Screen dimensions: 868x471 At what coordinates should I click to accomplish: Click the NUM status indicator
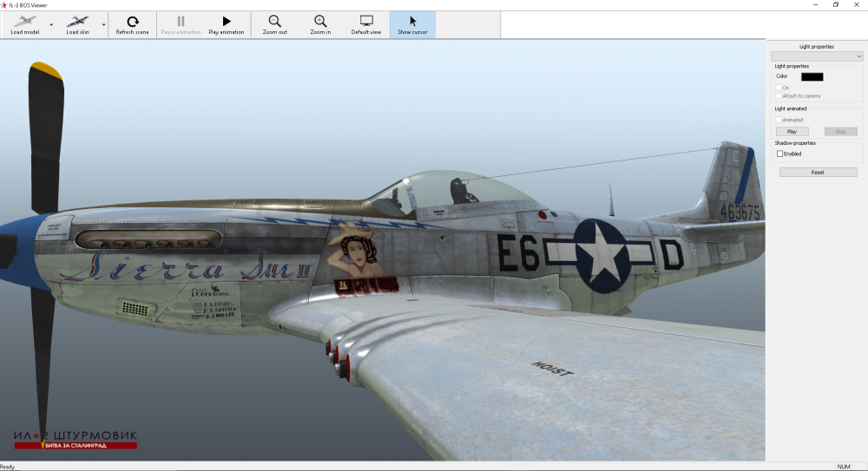click(x=844, y=467)
